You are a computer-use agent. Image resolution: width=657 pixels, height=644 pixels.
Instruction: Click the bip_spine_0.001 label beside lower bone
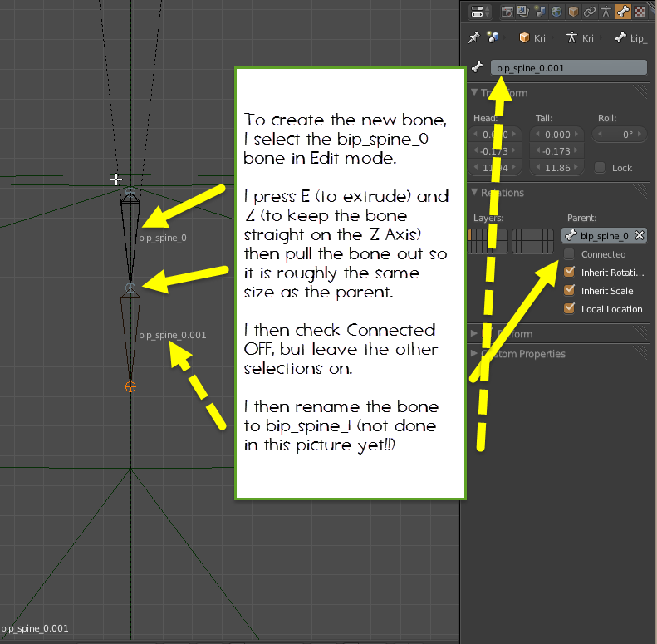click(x=172, y=335)
